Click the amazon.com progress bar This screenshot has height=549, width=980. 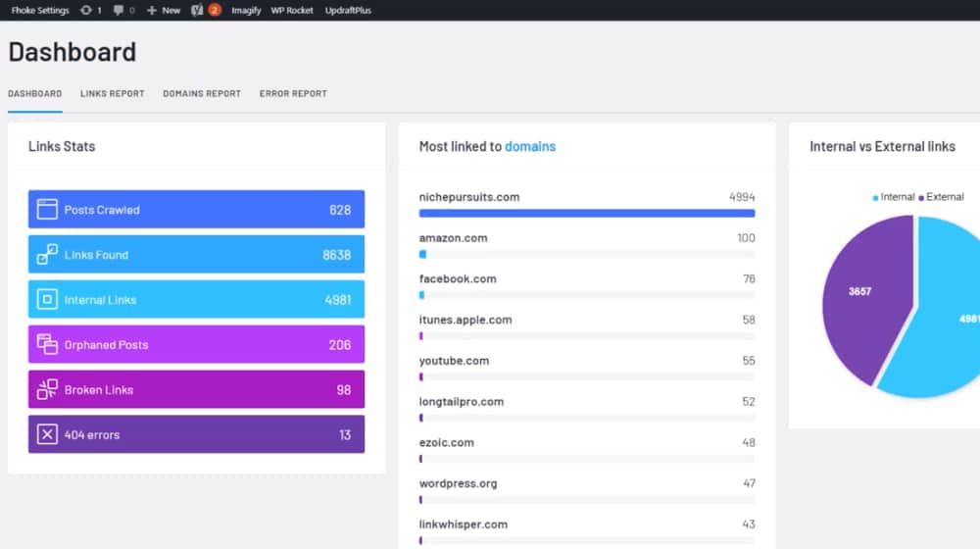(587, 255)
